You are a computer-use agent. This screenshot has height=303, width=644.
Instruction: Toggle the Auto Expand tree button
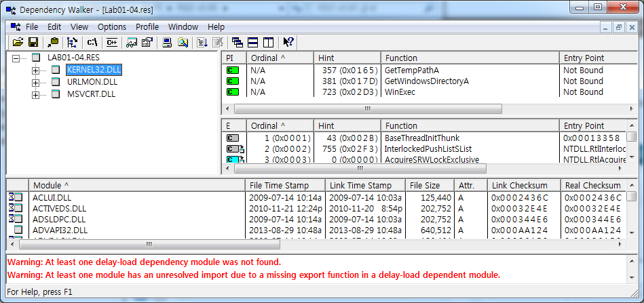tap(72, 42)
